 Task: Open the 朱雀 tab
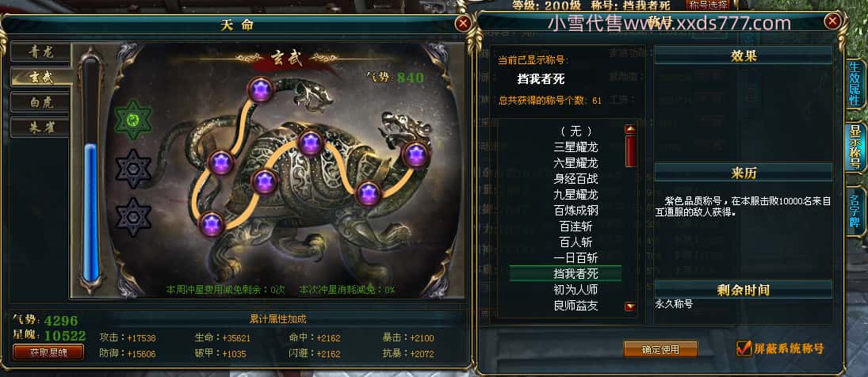click(41, 128)
